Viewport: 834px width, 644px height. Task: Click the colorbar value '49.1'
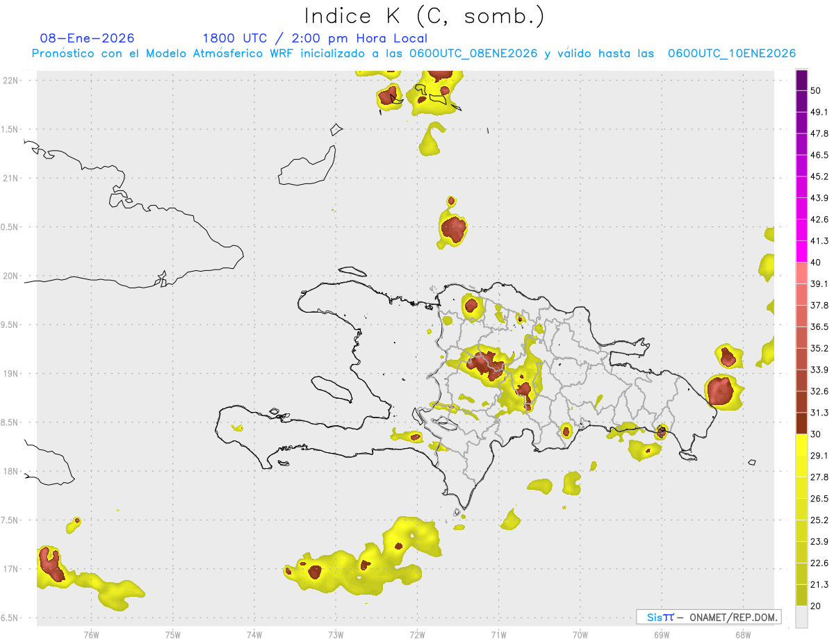click(x=819, y=112)
